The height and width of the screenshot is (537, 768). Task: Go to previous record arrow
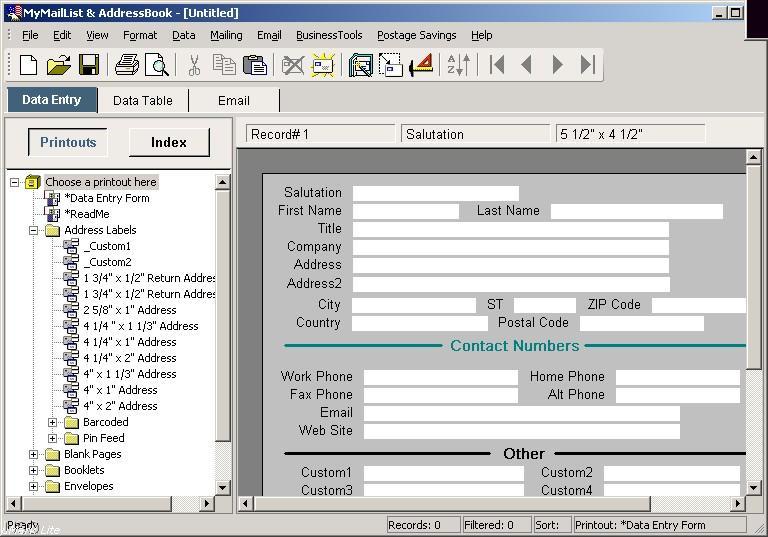pos(527,65)
